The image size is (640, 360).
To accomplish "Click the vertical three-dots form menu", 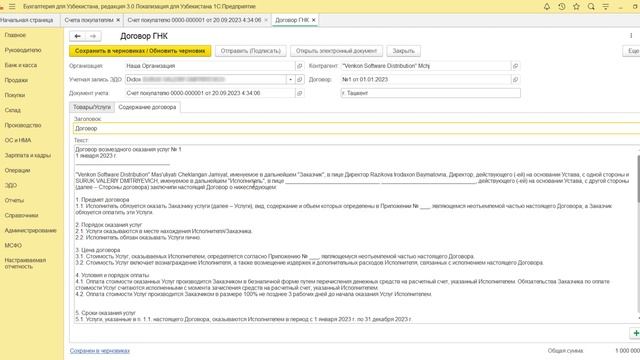I will 631,36.
